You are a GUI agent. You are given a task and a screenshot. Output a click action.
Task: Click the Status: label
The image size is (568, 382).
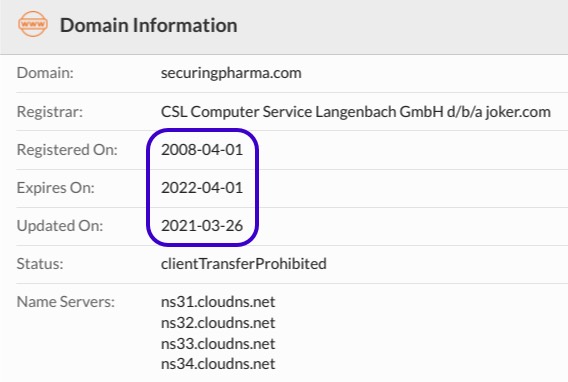pos(40,264)
